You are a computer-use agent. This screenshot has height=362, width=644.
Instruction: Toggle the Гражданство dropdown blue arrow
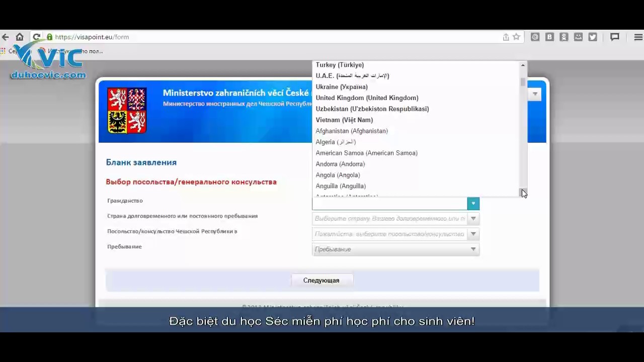[x=473, y=203]
